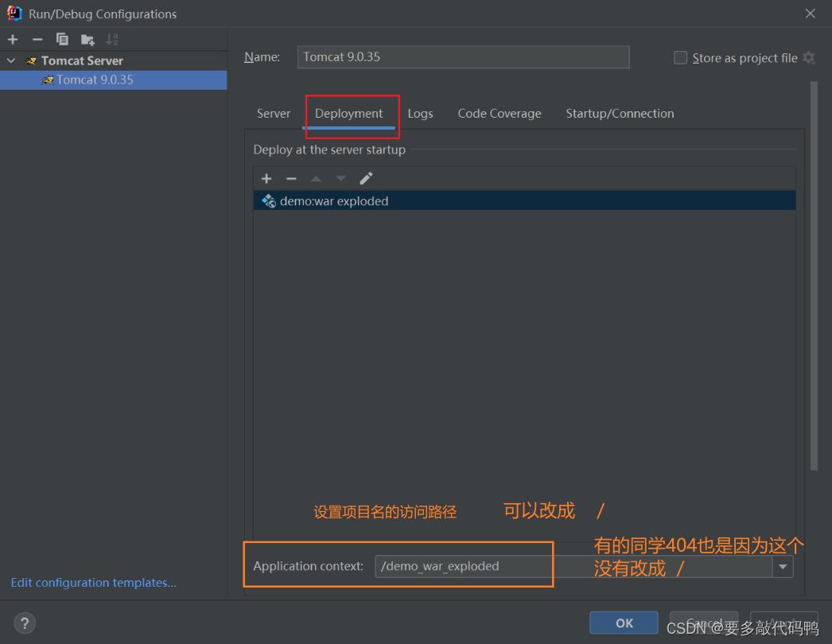Click the dialog's vertical scrollbar

click(814, 276)
